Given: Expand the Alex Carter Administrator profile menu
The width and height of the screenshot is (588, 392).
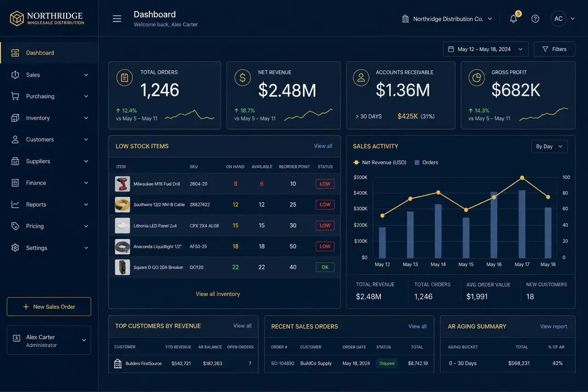Looking at the screenshot, I should [x=49, y=340].
